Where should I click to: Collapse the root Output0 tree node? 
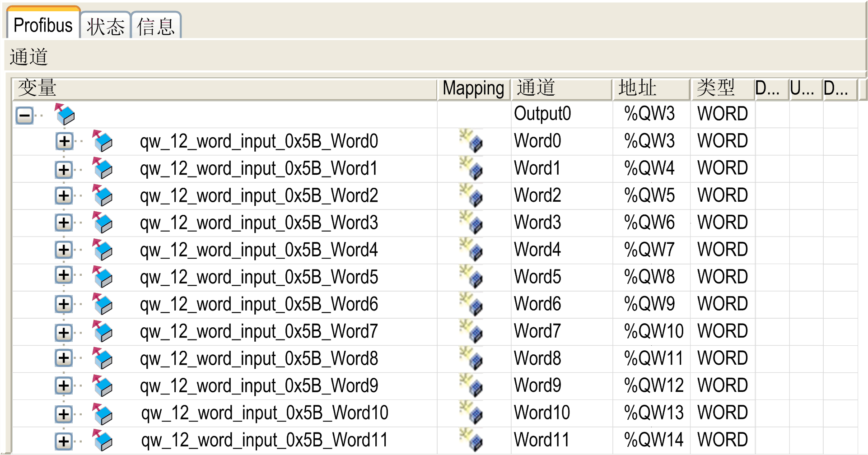click(x=25, y=116)
